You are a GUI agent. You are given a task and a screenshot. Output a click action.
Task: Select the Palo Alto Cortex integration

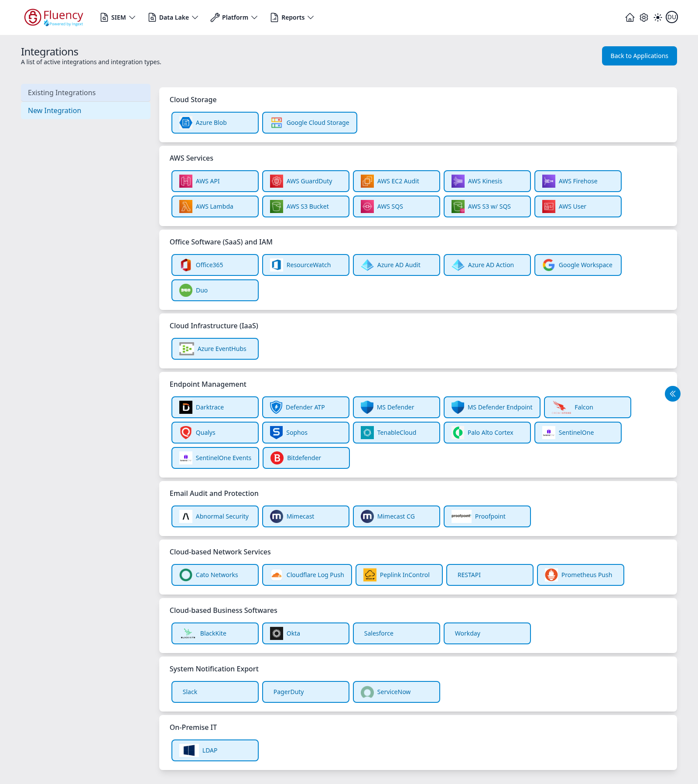(487, 433)
